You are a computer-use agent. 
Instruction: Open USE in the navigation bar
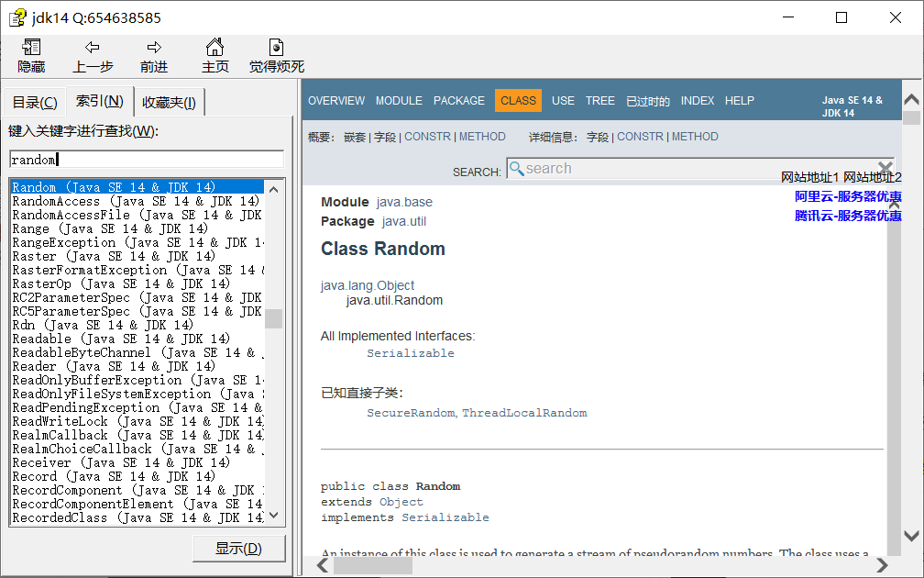click(563, 101)
